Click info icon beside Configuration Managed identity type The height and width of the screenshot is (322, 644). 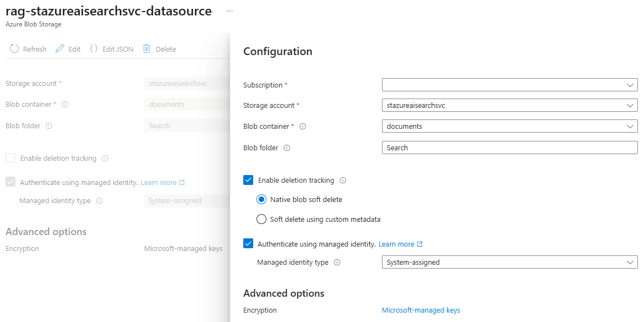click(337, 263)
